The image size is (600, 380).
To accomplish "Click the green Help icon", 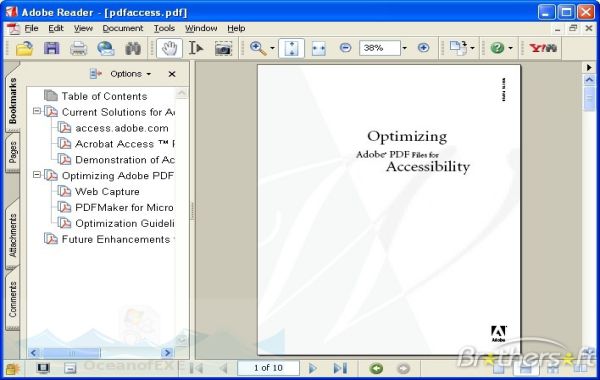I will tap(497, 48).
